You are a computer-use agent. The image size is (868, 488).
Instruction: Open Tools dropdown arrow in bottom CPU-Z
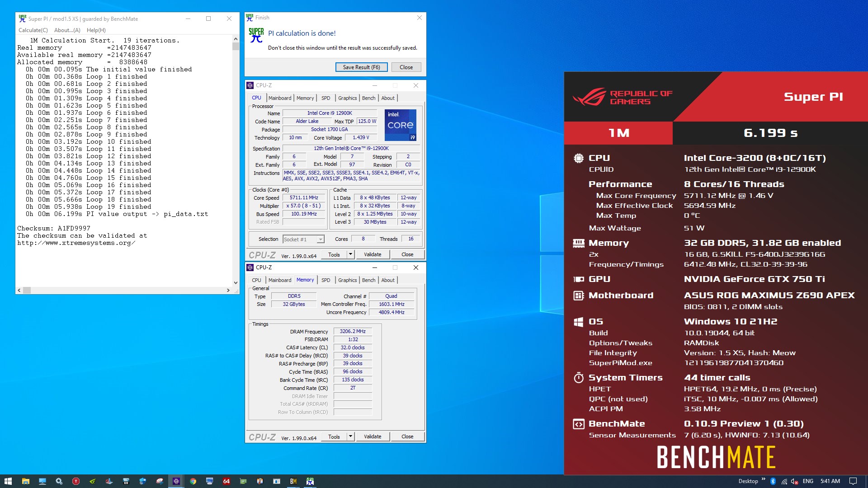[350, 436]
